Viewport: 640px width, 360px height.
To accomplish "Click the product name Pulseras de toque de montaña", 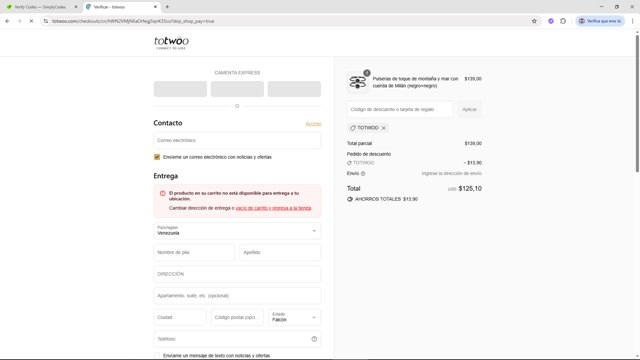I will (x=415, y=82).
